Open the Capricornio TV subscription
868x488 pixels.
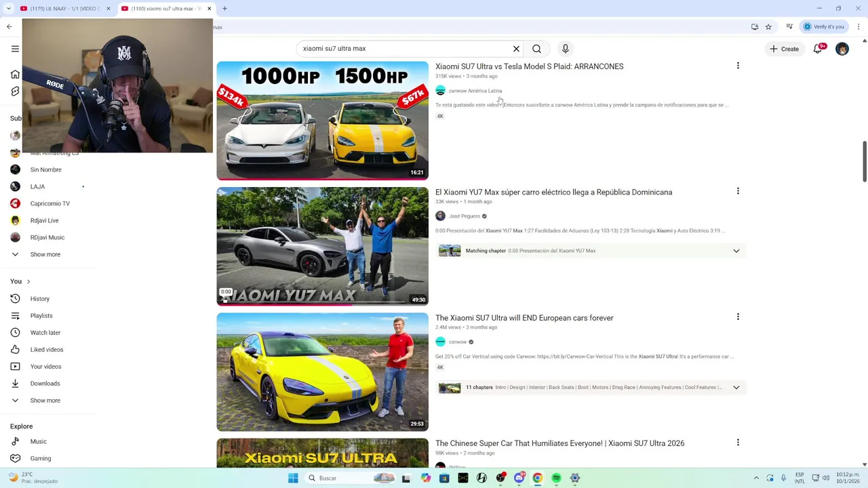[x=50, y=203]
